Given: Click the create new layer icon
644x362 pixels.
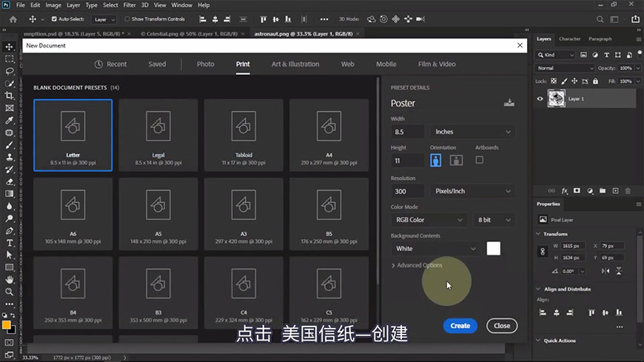Looking at the screenshot, I should (x=615, y=191).
